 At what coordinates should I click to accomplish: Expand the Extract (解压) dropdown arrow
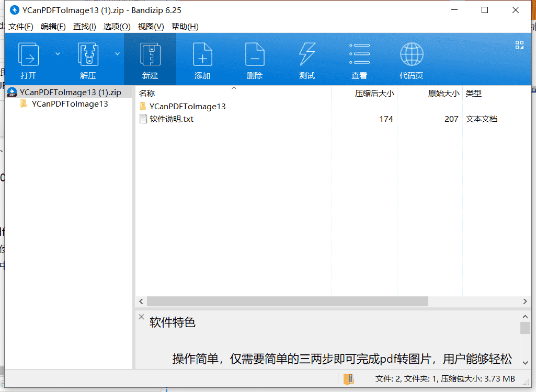117,54
